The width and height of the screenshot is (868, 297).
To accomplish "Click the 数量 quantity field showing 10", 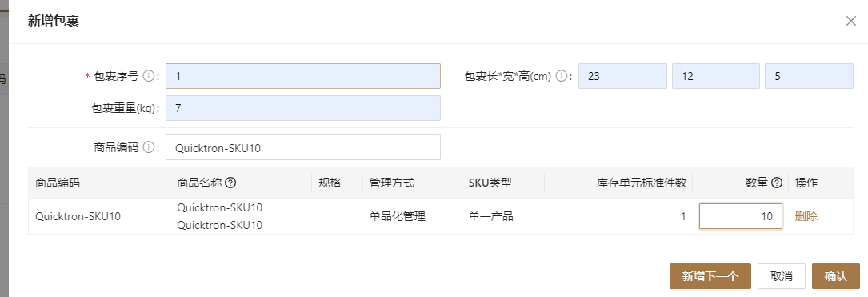I will 741,216.
